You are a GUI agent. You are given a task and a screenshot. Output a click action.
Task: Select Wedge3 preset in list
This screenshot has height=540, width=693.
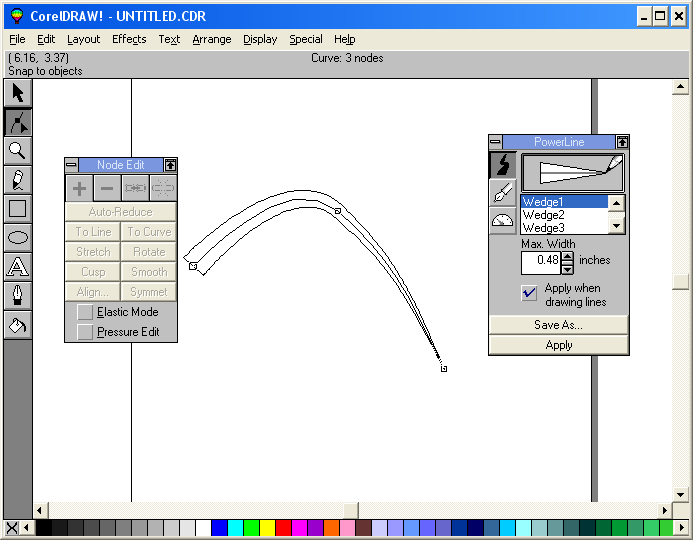pyautogui.click(x=564, y=228)
